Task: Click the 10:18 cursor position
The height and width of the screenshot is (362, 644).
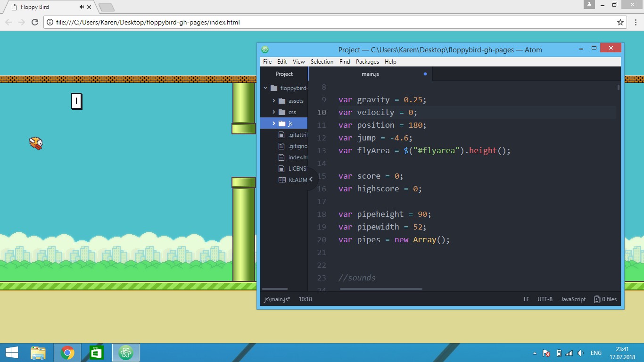Action: tap(305, 299)
